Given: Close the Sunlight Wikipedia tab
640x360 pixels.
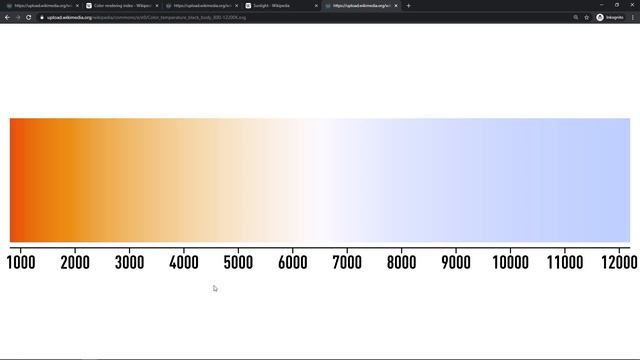Looking at the screenshot, I should click(316, 6).
